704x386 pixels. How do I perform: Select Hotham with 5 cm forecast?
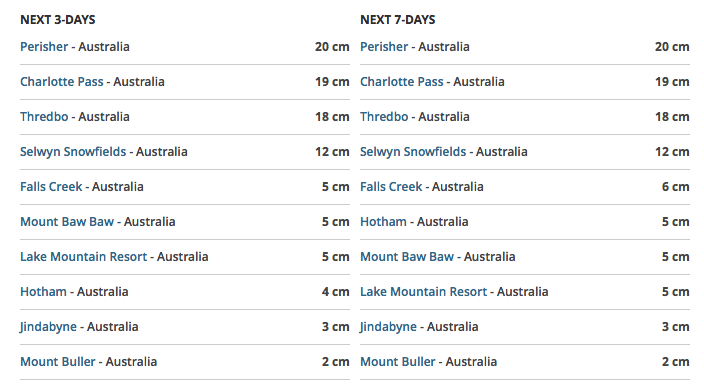pyautogui.click(x=383, y=222)
